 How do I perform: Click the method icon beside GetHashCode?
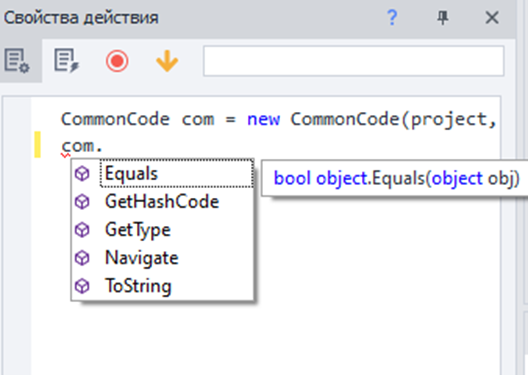[82, 202]
